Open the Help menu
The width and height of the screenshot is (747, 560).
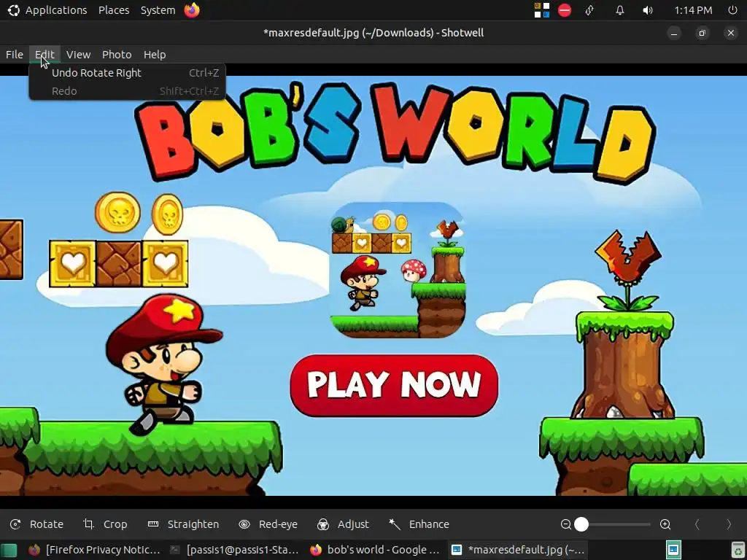pyautogui.click(x=155, y=55)
